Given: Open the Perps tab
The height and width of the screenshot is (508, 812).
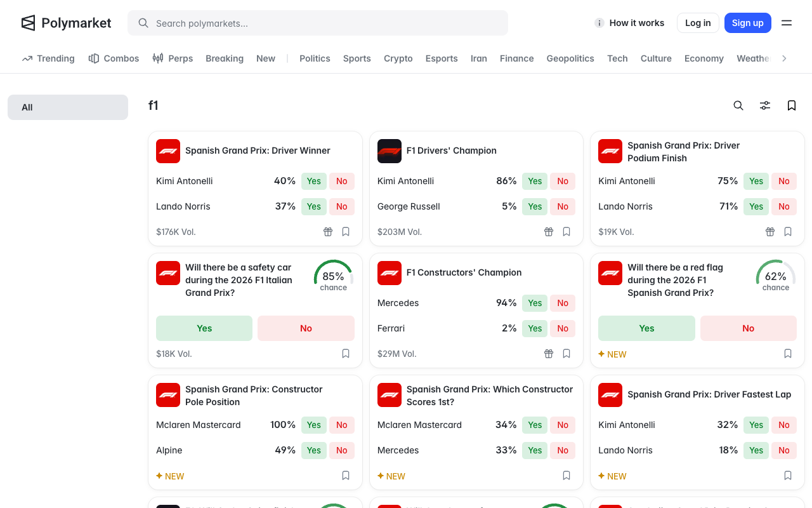Looking at the screenshot, I should (x=173, y=58).
